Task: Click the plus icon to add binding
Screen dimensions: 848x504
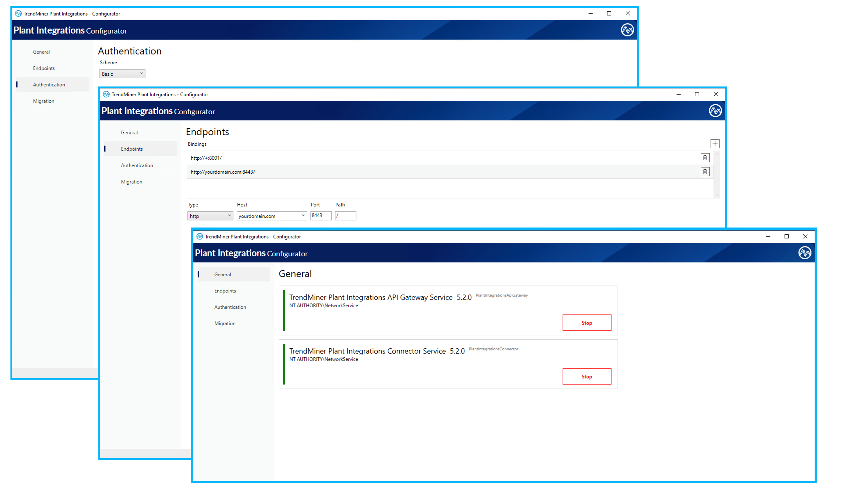Action: [x=715, y=144]
